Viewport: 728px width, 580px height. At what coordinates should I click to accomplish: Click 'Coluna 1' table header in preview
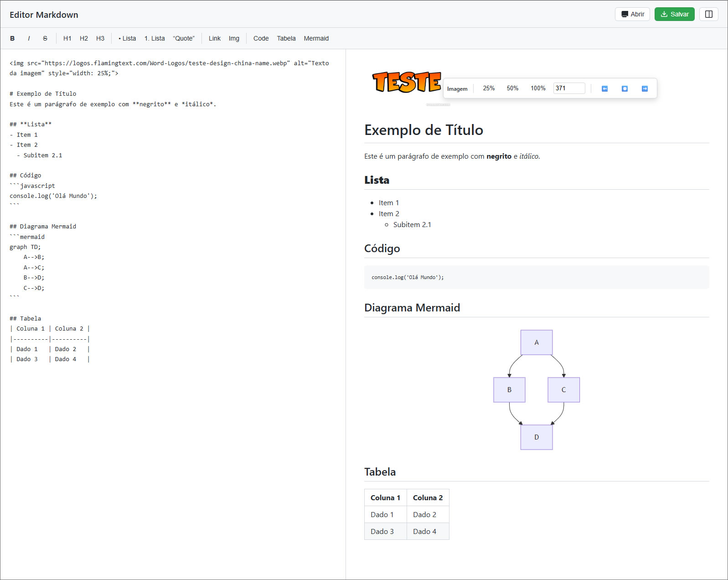[386, 497]
